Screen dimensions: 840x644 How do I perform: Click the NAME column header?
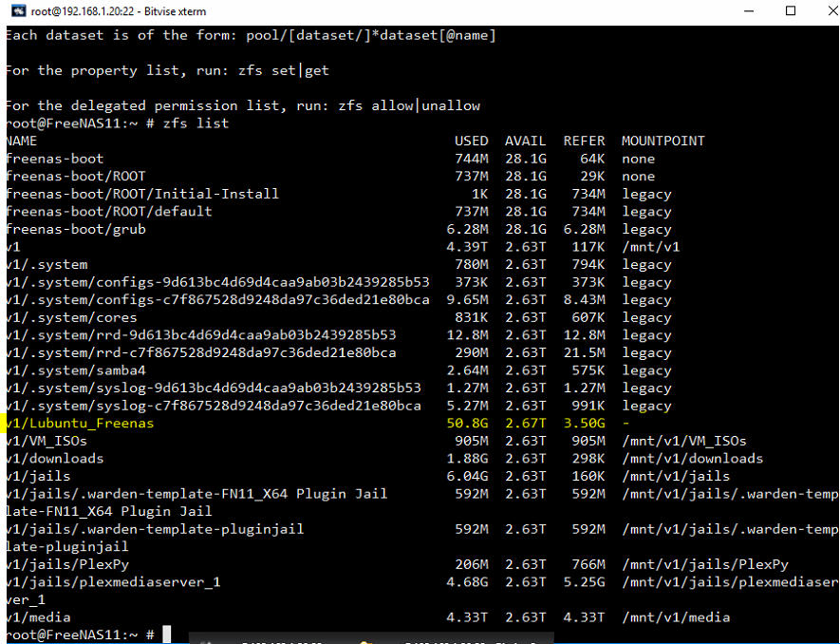click(x=22, y=141)
